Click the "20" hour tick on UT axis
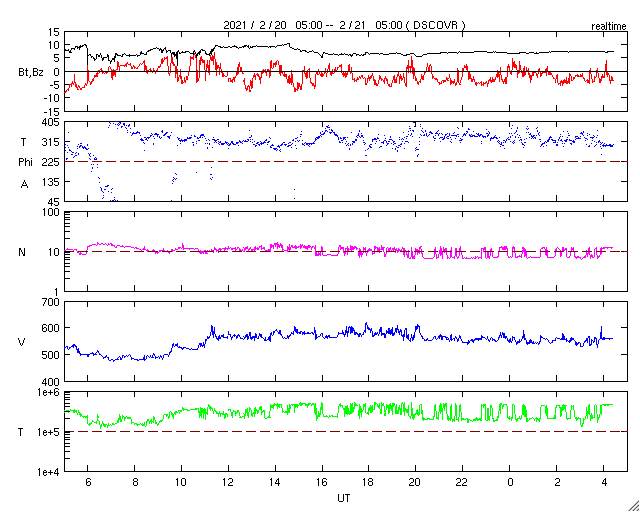Image resolution: width=640 pixels, height=512 pixels. tap(416, 482)
